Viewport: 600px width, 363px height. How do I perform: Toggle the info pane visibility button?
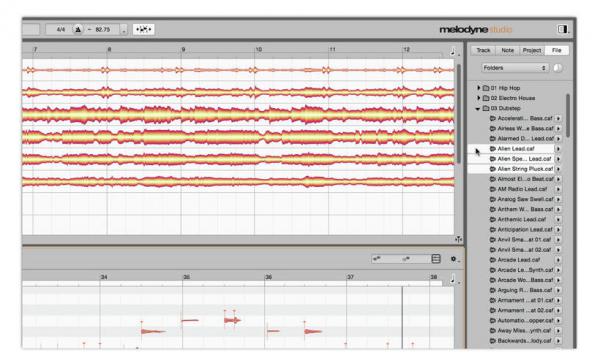[x=562, y=29]
